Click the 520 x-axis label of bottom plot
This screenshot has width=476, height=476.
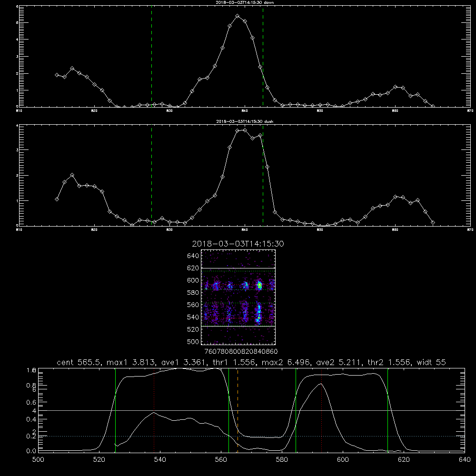pos(99,460)
